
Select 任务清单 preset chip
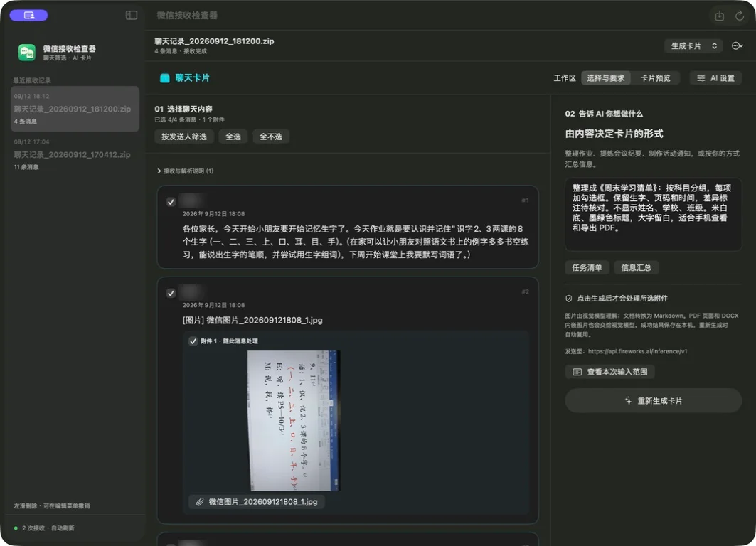click(x=587, y=267)
